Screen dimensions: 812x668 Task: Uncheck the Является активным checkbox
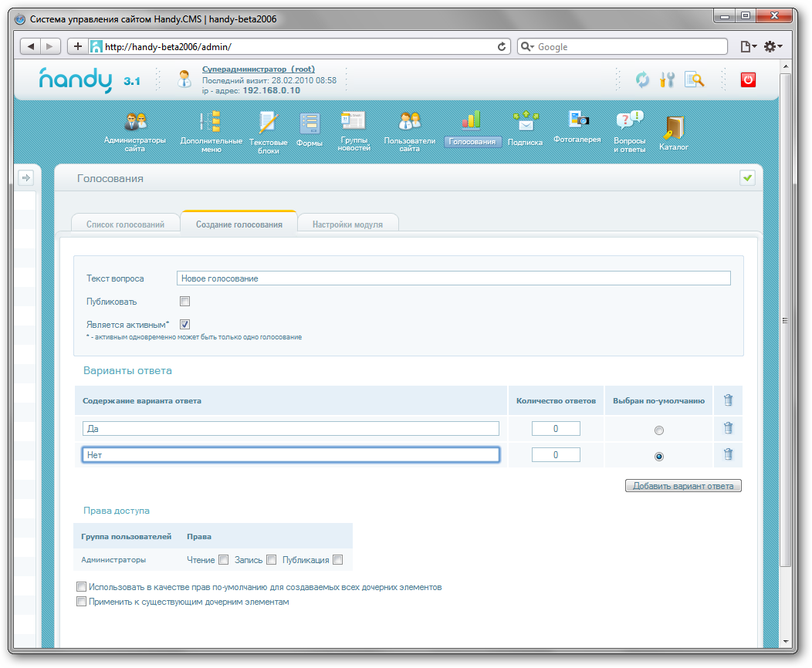tap(184, 325)
